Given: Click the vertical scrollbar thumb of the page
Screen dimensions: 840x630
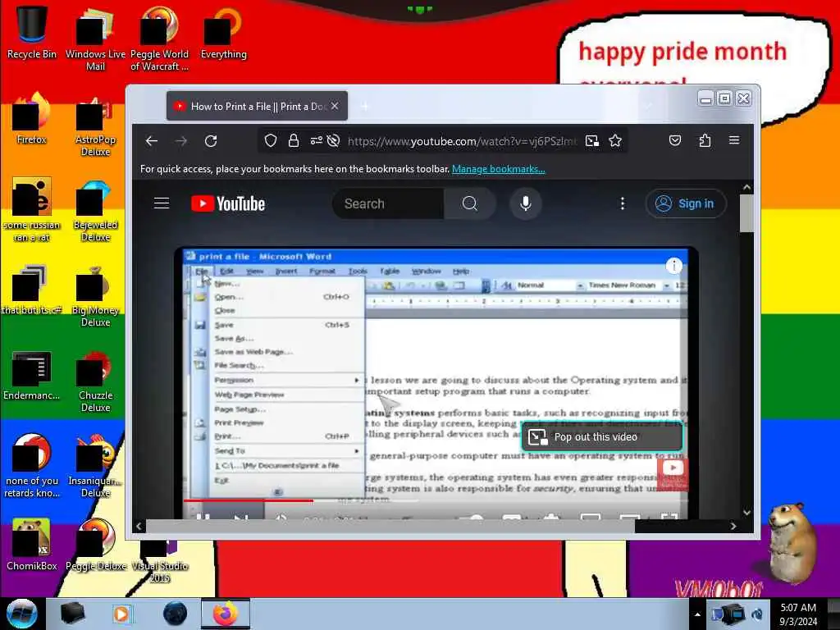Looking at the screenshot, I should tap(746, 212).
